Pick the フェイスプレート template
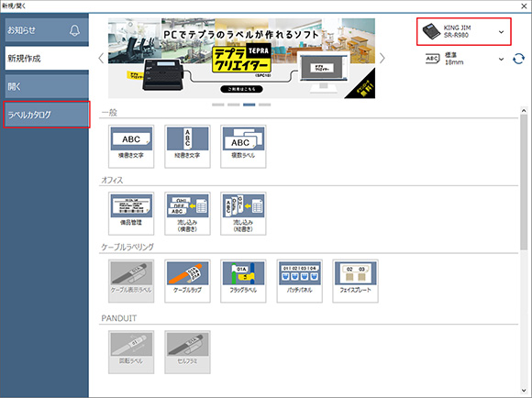Image resolution: width=532 pixels, height=398 pixels. click(355, 281)
